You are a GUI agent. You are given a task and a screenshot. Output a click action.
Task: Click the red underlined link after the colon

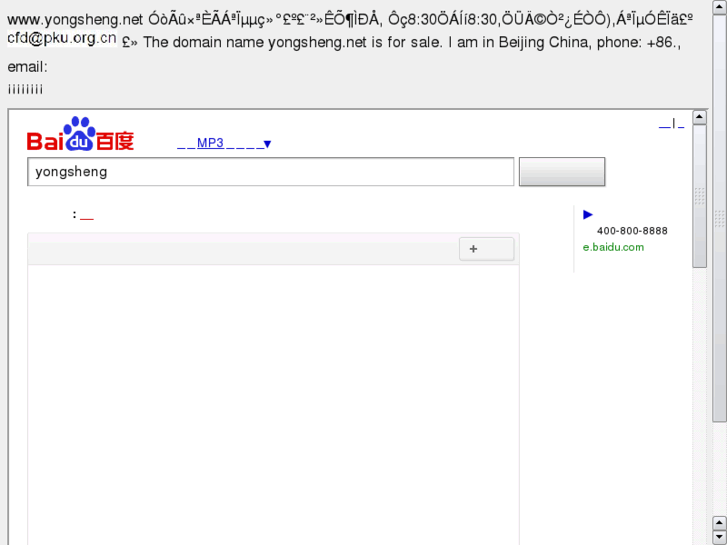(x=87, y=216)
